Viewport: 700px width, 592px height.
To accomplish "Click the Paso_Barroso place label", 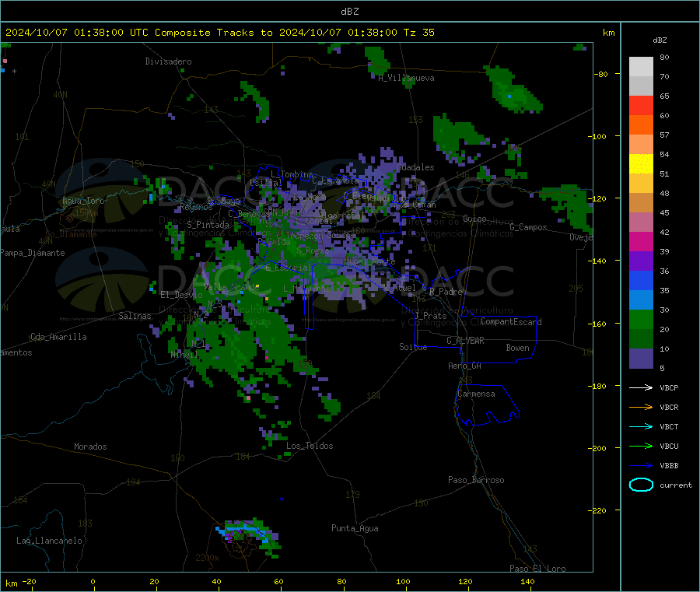I will click(x=476, y=480).
